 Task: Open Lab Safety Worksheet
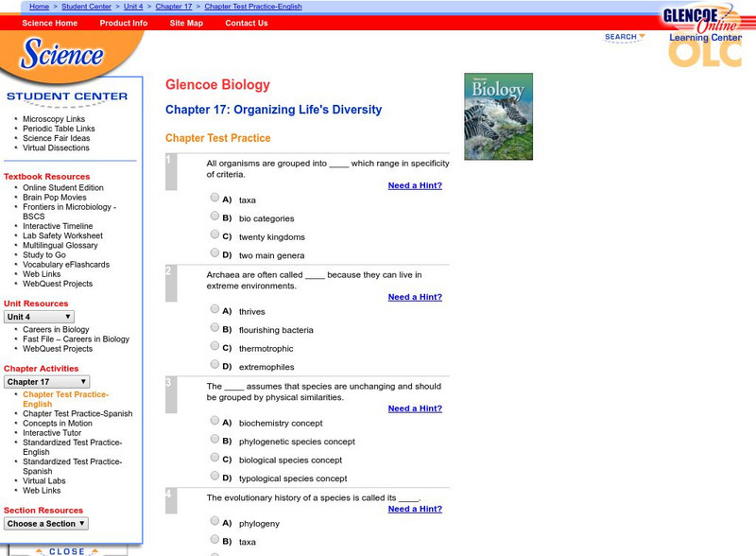(62, 235)
